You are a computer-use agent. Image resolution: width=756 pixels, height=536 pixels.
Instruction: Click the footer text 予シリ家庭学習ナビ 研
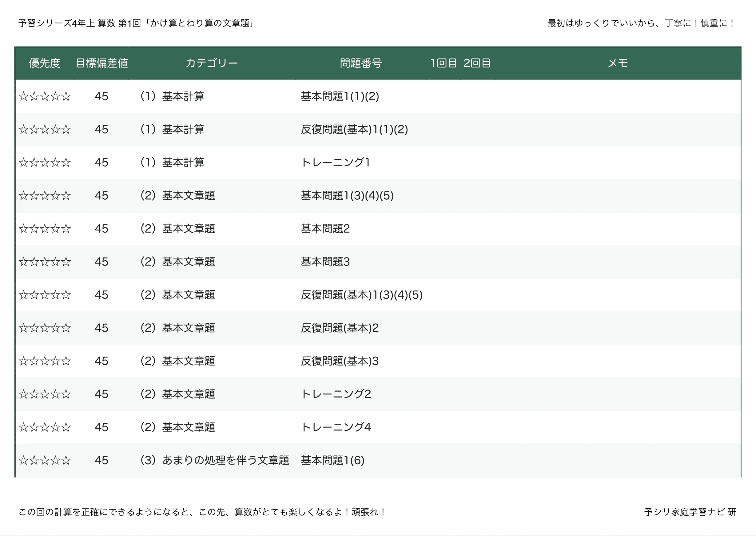tap(690, 512)
